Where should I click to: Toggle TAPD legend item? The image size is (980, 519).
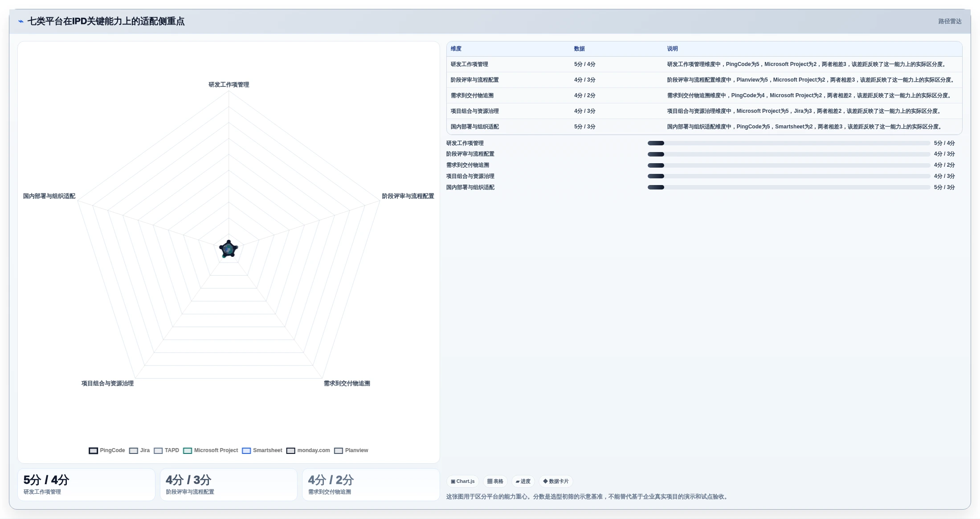[x=166, y=451]
